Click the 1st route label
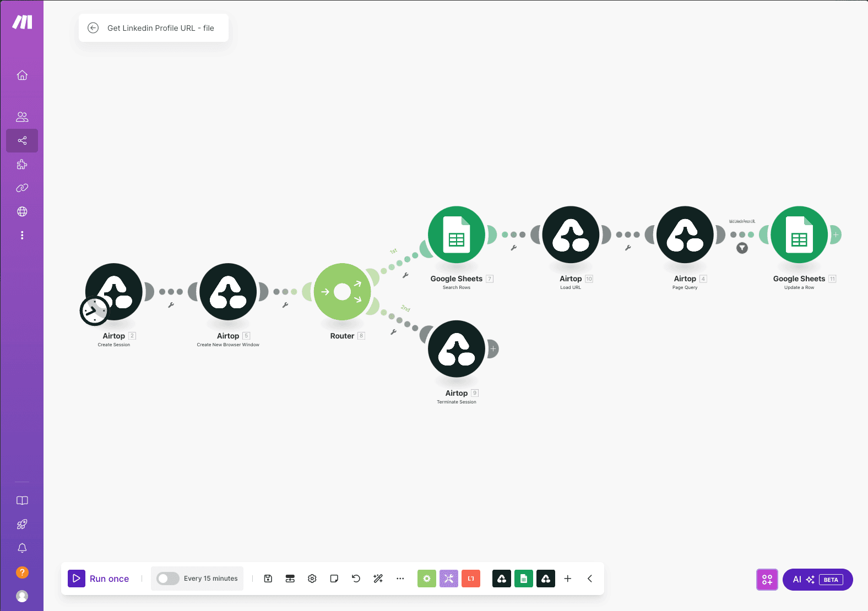Image resolution: width=868 pixels, height=611 pixels. point(393,251)
